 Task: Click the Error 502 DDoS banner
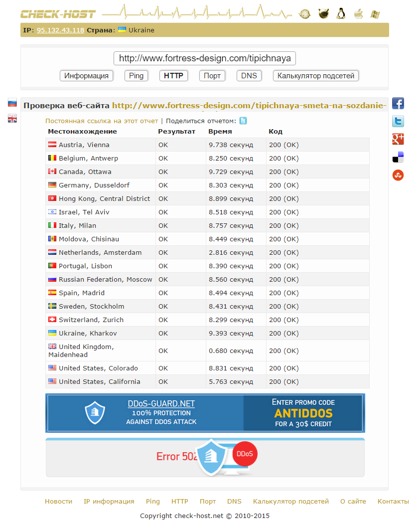(205, 458)
